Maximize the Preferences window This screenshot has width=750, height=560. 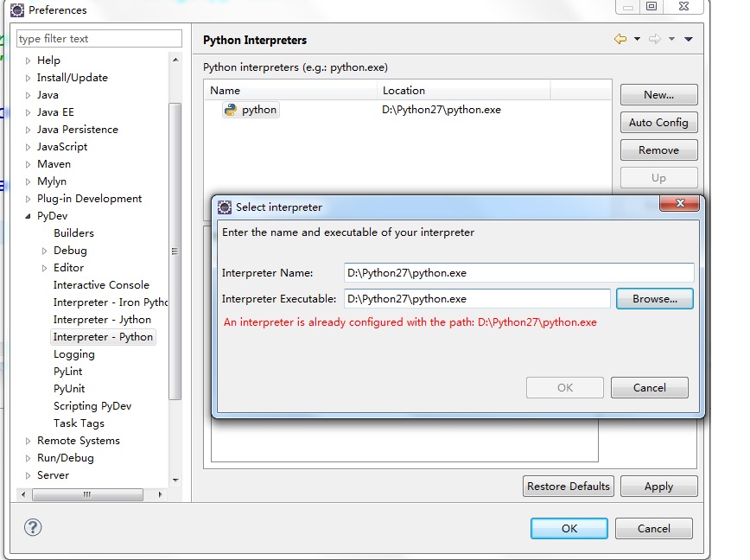coord(651,6)
